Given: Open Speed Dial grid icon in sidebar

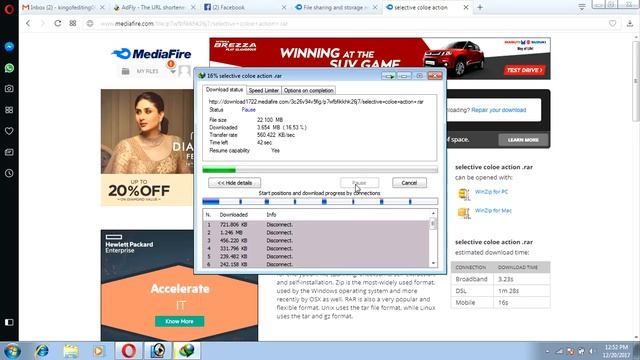Looking at the screenshot, I should (9, 110).
